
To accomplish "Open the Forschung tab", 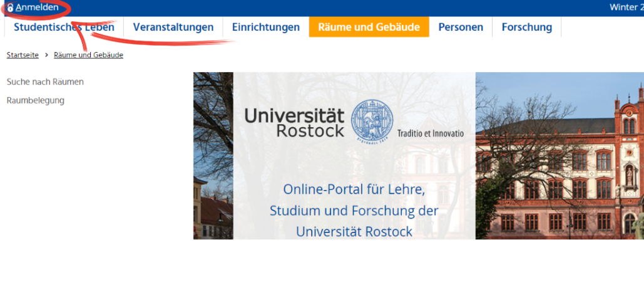I will point(527,27).
